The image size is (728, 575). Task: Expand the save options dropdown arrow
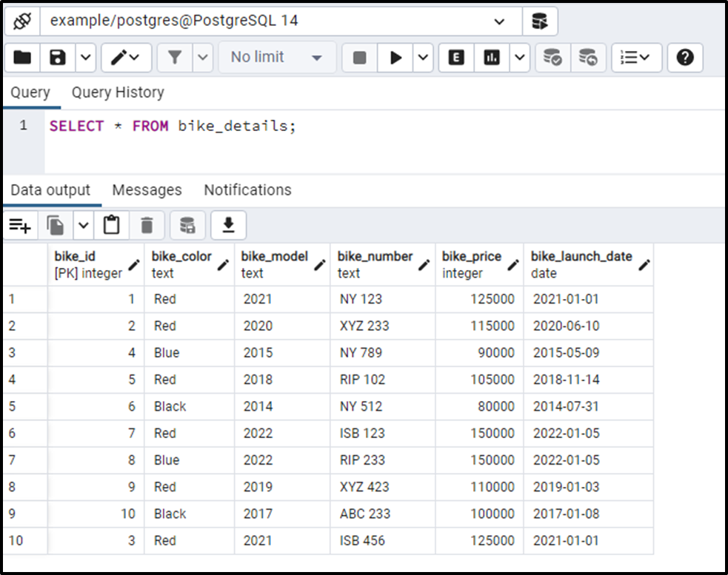coord(85,58)
